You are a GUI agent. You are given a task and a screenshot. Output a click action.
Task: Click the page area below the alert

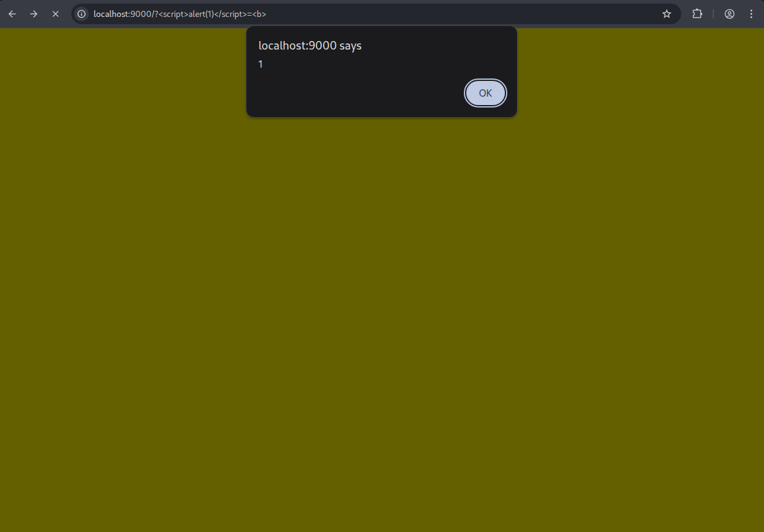[382, 242]
